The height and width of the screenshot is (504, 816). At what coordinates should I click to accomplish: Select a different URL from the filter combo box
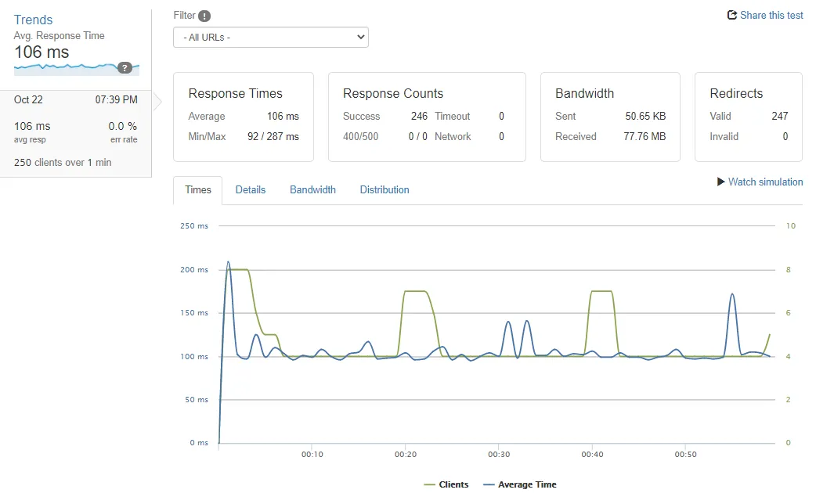(270, 36)
